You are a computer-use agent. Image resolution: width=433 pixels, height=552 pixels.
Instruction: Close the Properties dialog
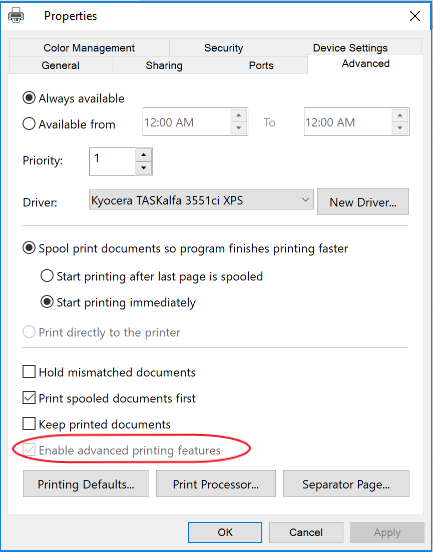(x=415, y=16)
